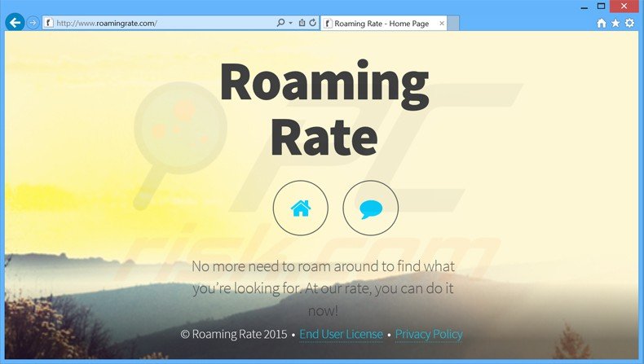Minimize the browser window
The height and width of the screenshot is (364, 644).
pyautogui.click(x=585, y=6)
